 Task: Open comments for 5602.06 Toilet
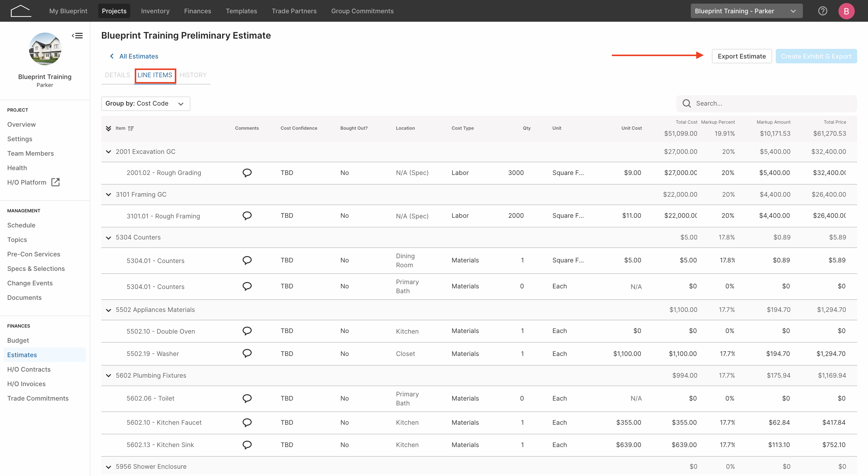pyautogui.click(x=247, y=398)
